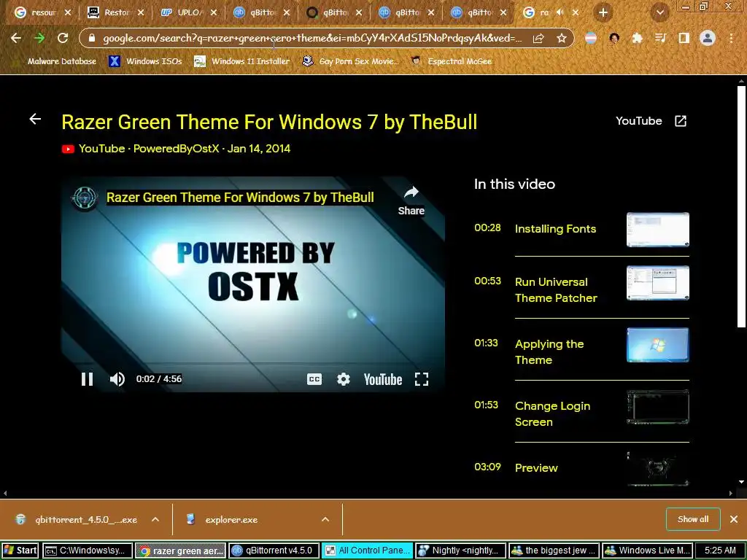
Task: Open the Windows ISOs bookmark
Action: coord(146,61)
